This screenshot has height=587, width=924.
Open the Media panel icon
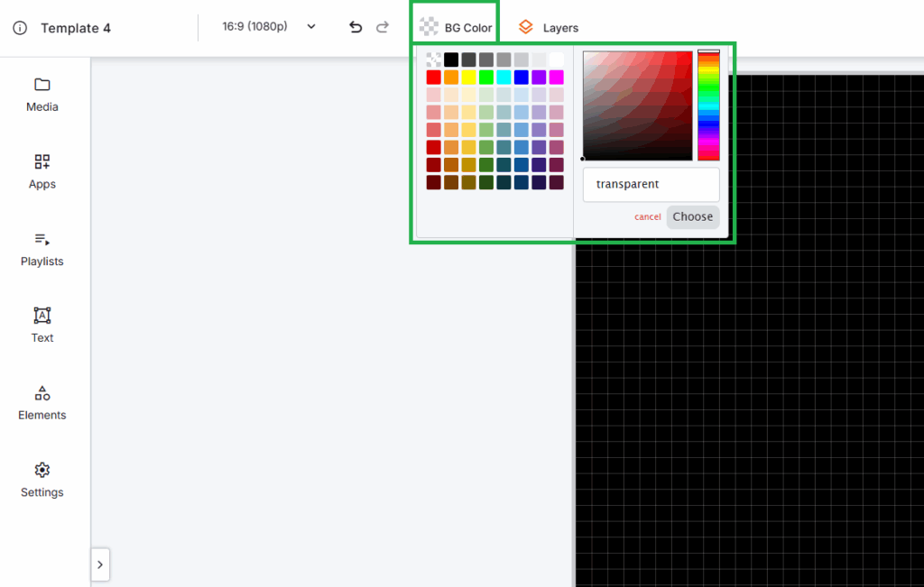click(x=42, y=85)
